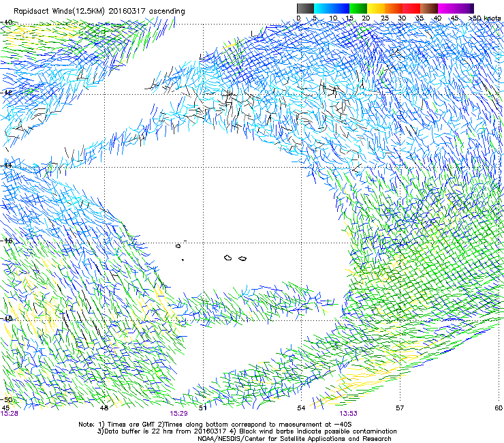
Task: Click the yellow 20-25 knots color segment
Action: pyautogui.click(x=376, y=8)
